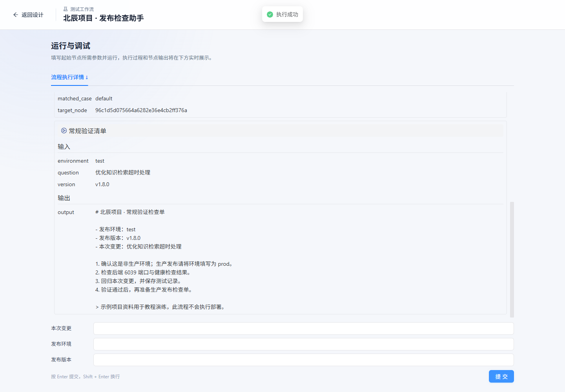Click the description 填写起始节点所需参数并运行
The image size is (565, 392).
132,58
